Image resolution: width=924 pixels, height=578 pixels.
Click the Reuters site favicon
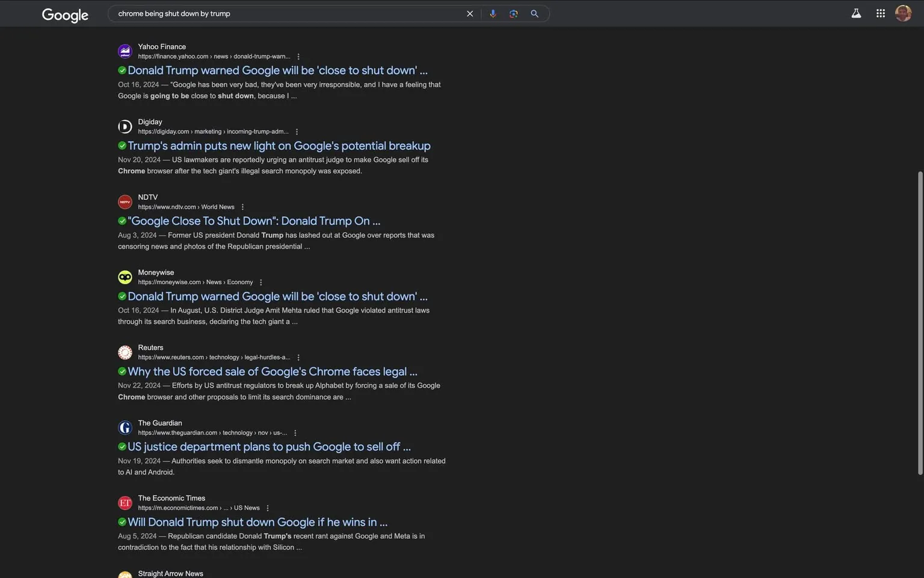125,352
